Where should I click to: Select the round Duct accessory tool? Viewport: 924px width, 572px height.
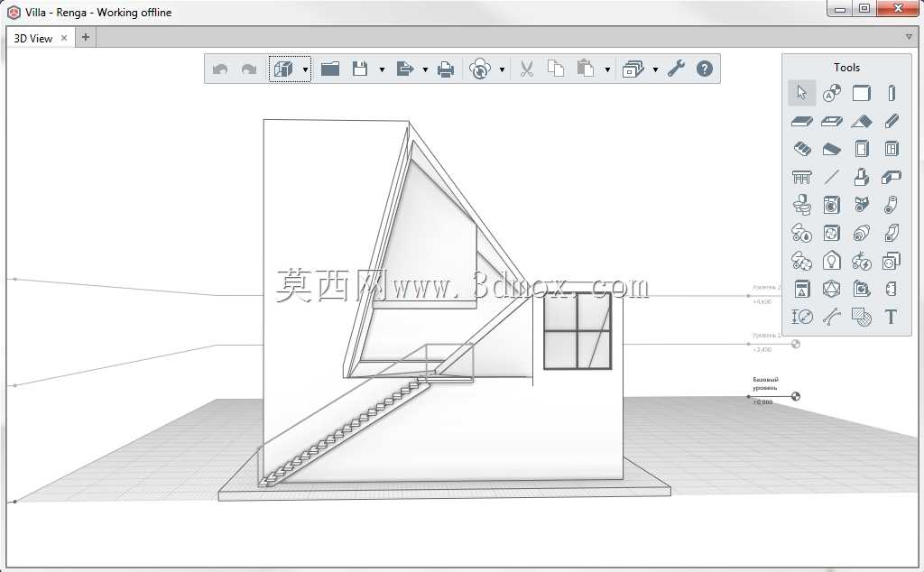pos(862,234)
